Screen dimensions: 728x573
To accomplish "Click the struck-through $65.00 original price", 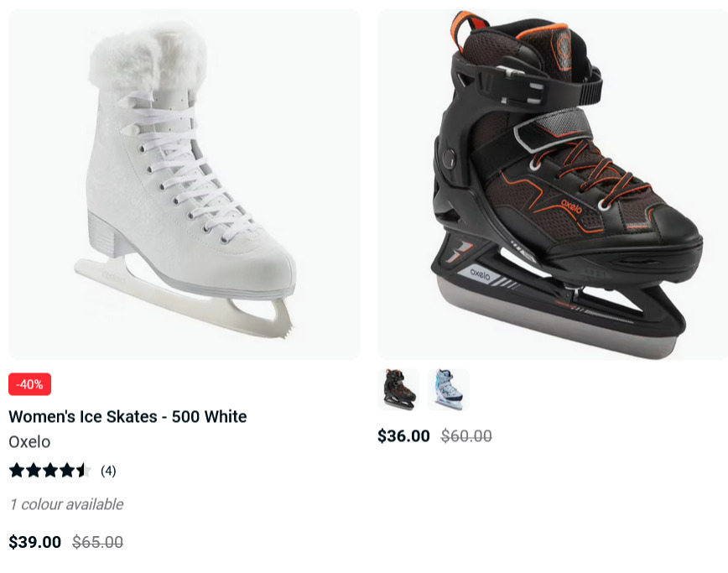I will (97, 542).
